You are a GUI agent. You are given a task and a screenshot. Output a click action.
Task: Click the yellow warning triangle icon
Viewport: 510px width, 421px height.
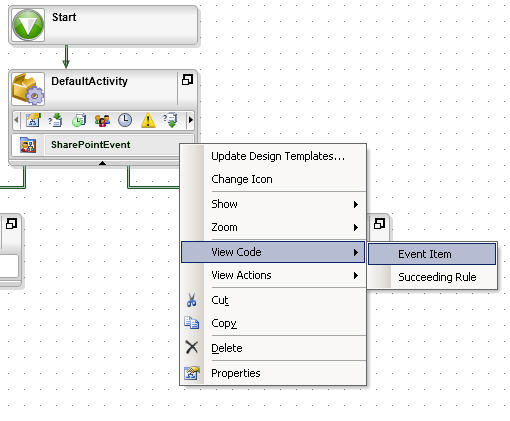coord(148,120)
